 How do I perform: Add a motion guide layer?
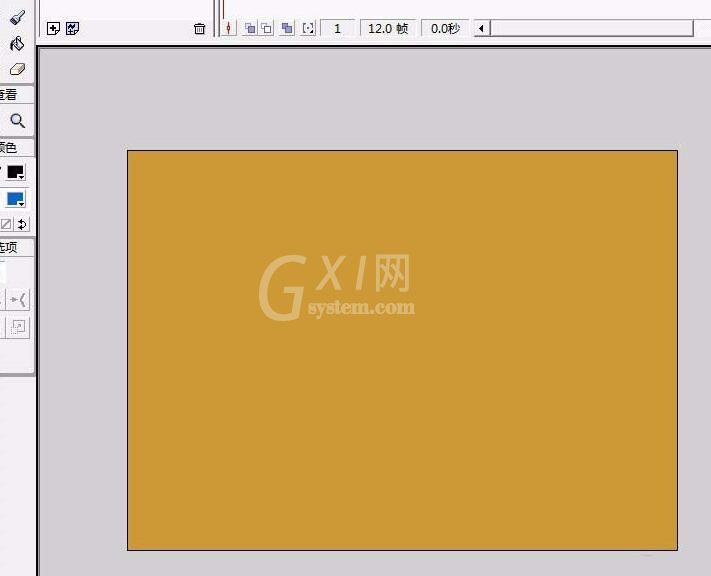click(73, 29)
